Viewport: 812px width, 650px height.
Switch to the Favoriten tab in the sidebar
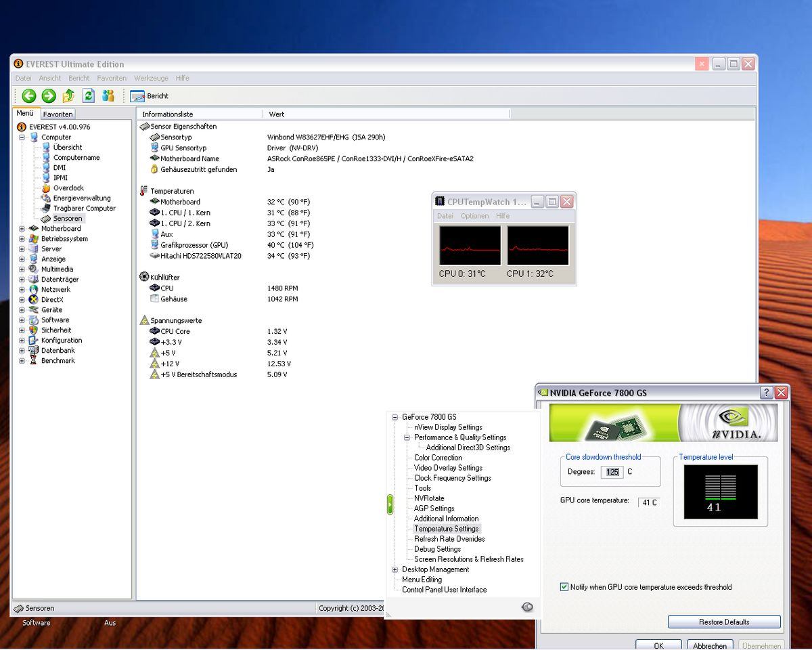tap(58, 114)
